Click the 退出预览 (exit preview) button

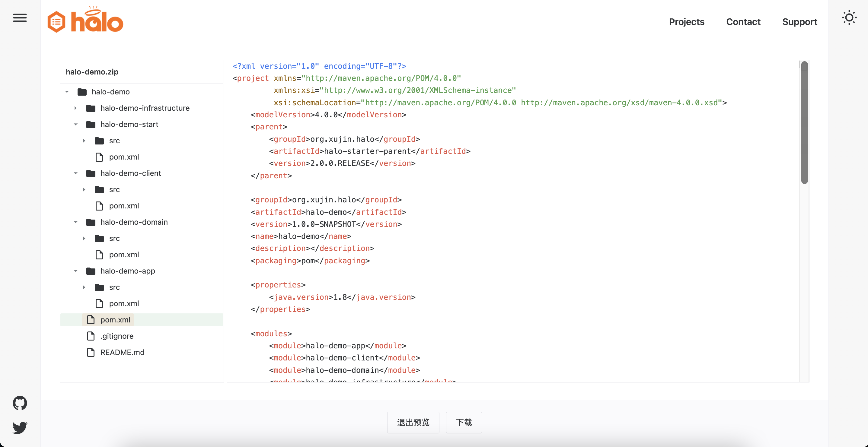pos(413,422)
